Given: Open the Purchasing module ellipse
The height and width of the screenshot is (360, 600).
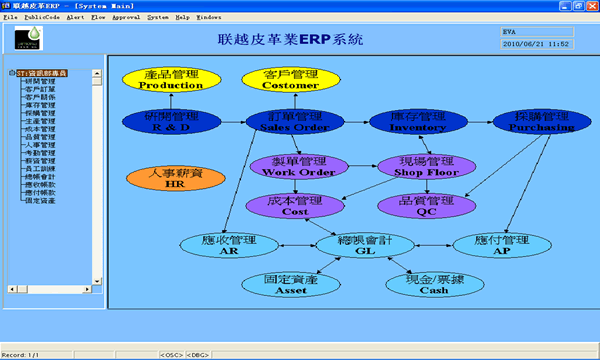Looking at the screenshot, I should tap(542, 122).
